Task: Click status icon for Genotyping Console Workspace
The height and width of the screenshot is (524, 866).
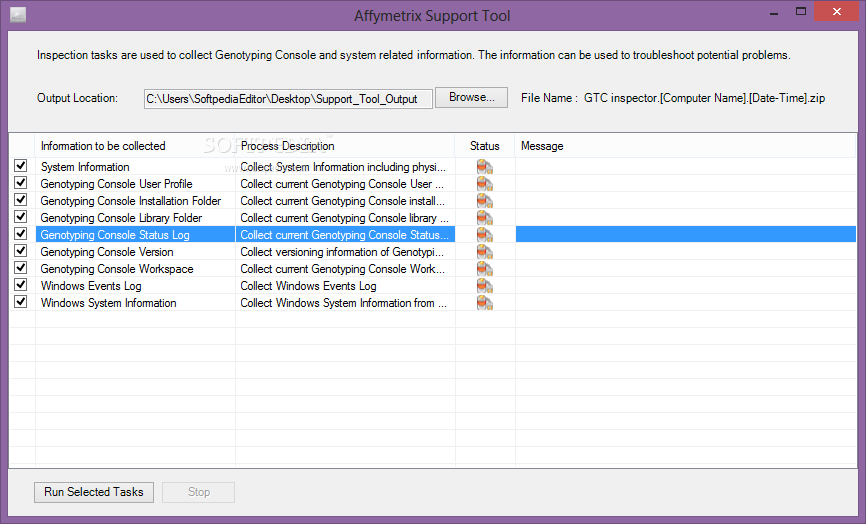Action: point(484,269)
